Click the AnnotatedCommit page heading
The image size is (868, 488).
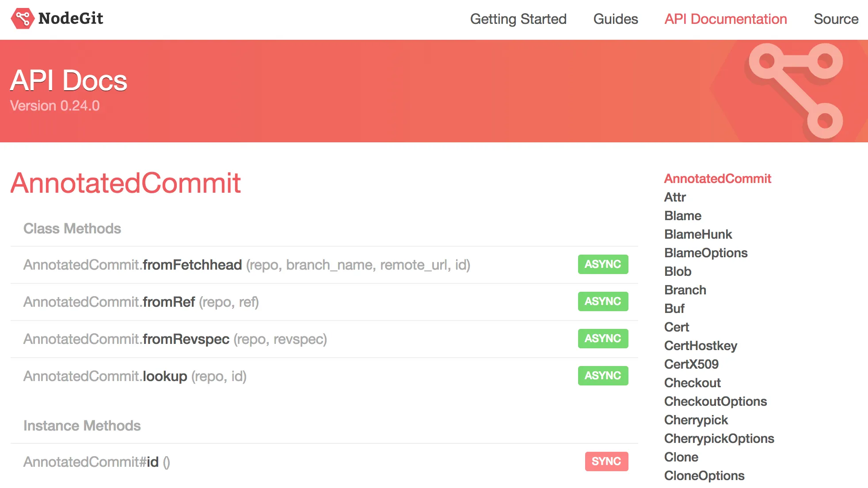tap(126, 183)
